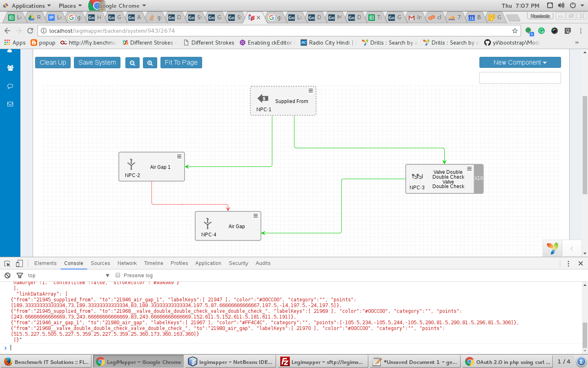Click the Clean Up button
Image resolution: width=588 pixels, height=368 pixels.
pyautogui.click(x=53, y=63)
